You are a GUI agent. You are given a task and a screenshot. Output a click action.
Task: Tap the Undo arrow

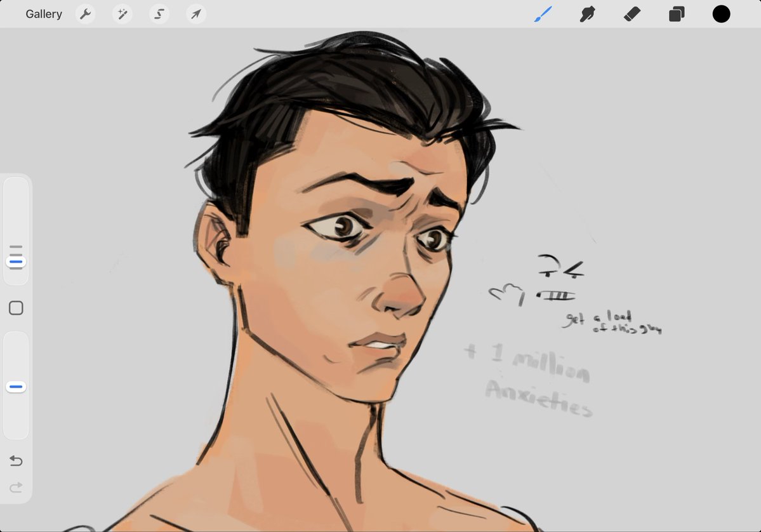tap(16, 461)
